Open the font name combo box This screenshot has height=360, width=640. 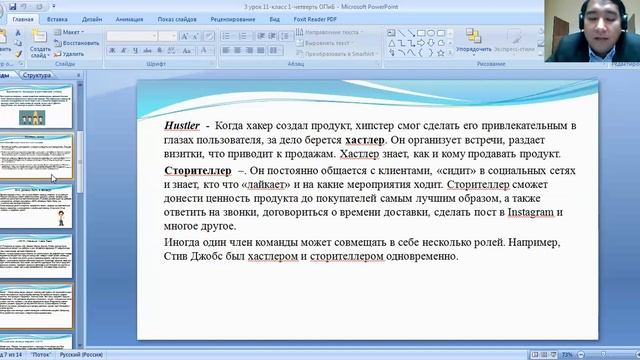[x=131, y=36]
